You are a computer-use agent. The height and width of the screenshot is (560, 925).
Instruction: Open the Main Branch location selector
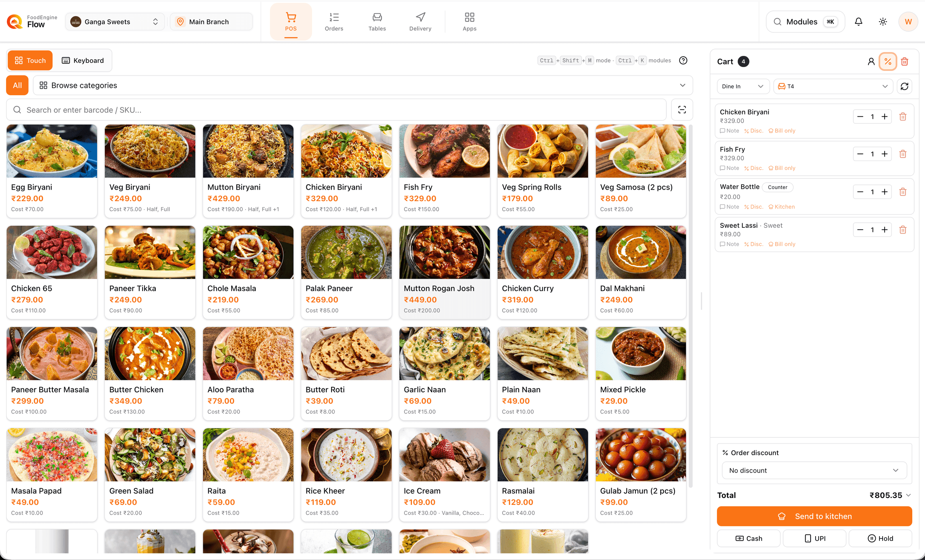[x=211, y=22]
